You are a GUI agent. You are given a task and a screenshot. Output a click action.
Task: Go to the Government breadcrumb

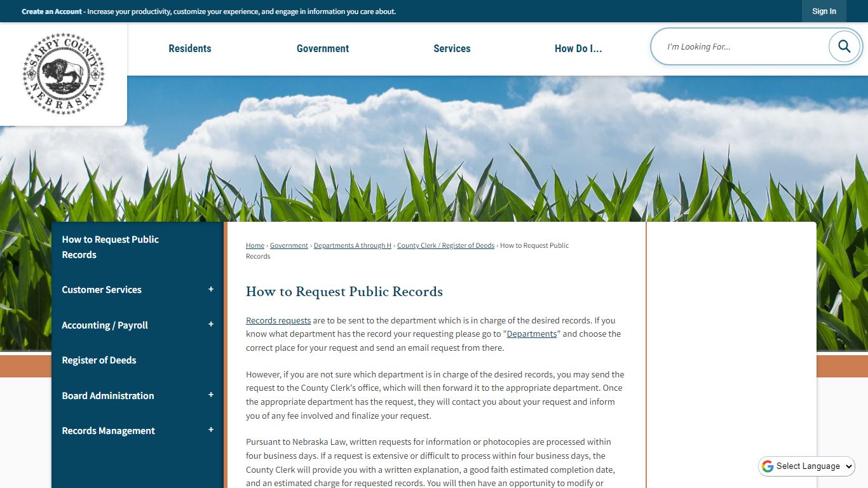pyautogui.click(x=289, y=245)
